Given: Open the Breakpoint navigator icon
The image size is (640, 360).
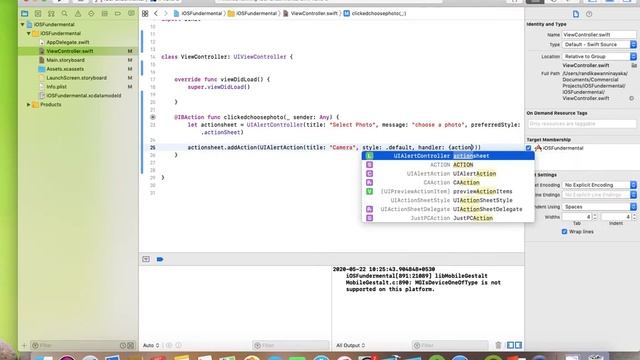Looking at the screenshot, I should pyautogui.click(x=118, y=13).
